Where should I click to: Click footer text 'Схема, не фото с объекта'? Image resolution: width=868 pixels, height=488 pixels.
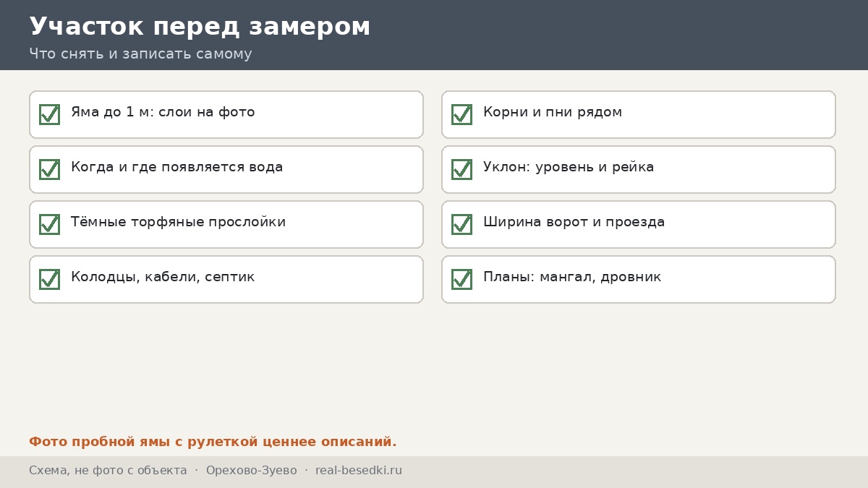[108, 471]
